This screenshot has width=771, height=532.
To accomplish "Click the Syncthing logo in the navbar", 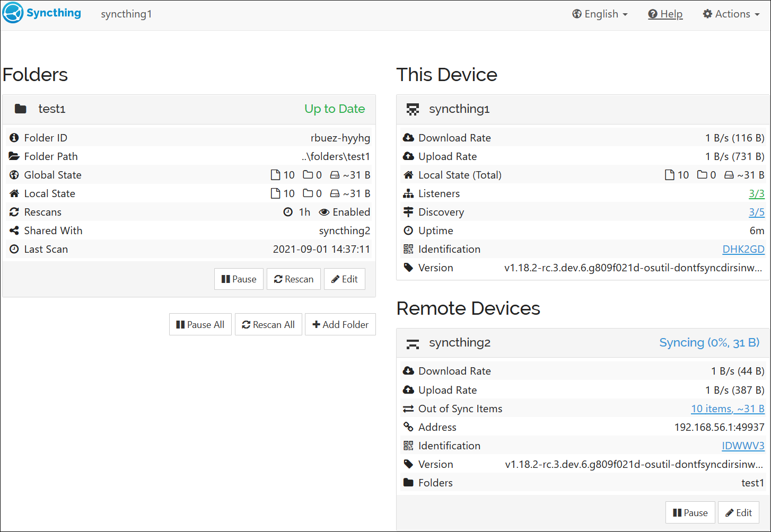I will tap(42, 13).
